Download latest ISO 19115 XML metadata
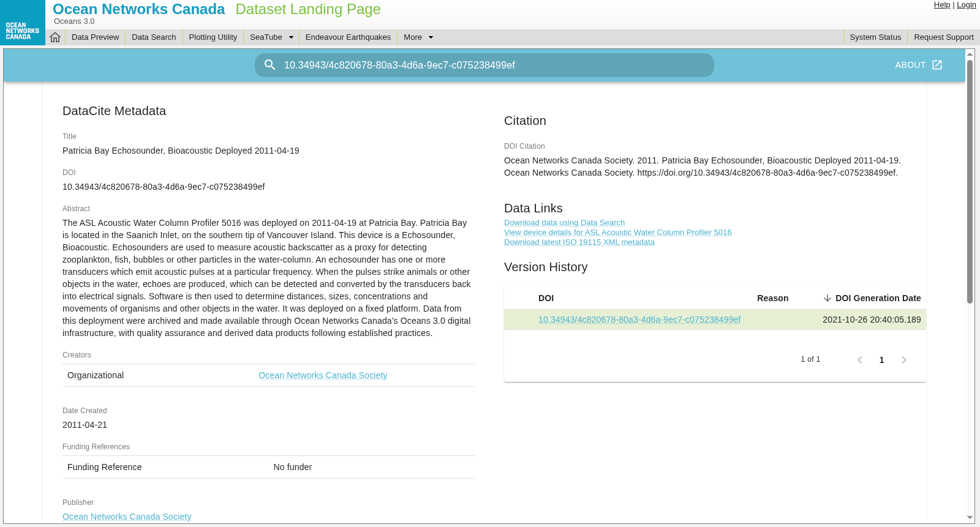 (x=579, y=242)
